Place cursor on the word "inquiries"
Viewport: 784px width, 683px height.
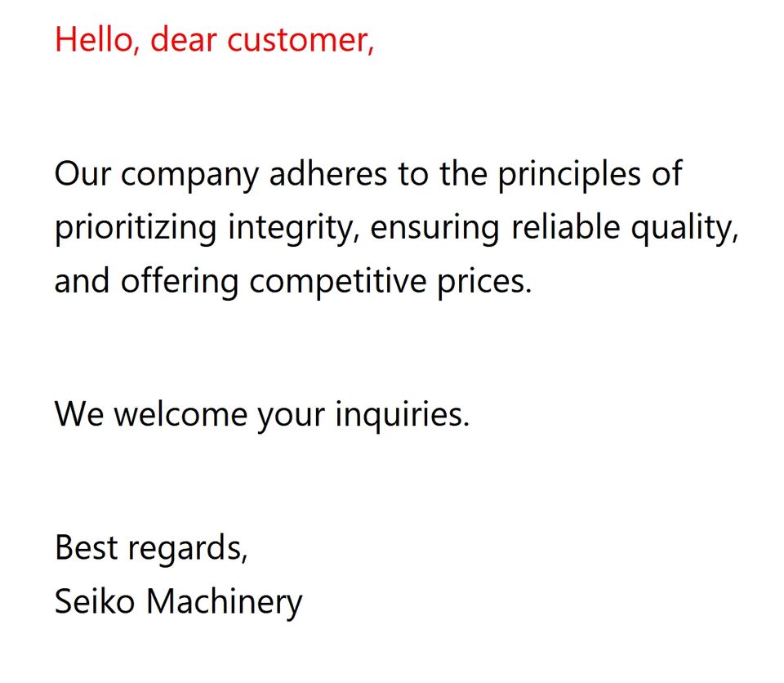402,416
